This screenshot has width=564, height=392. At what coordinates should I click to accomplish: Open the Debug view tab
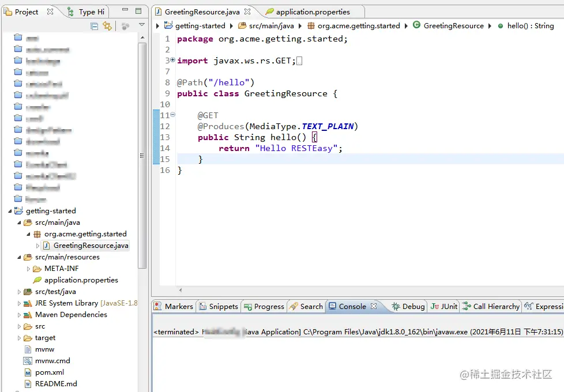pos(409,307)
